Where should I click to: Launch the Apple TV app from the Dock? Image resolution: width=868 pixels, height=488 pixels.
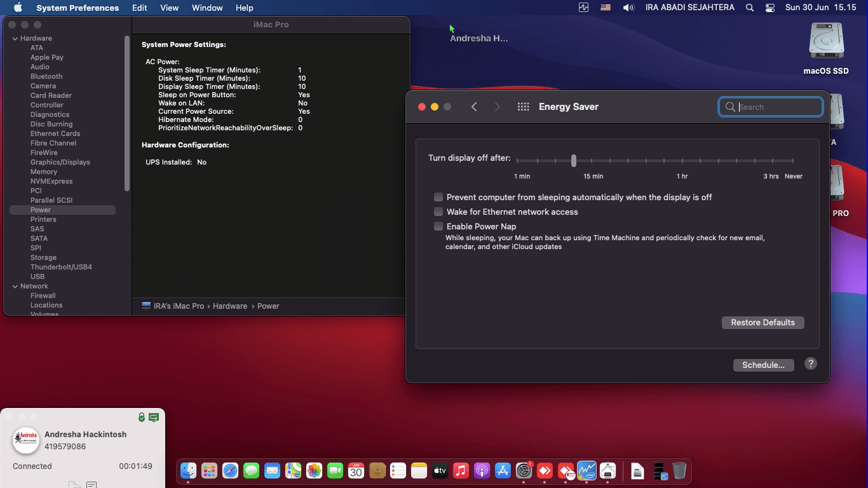[440, 471]
